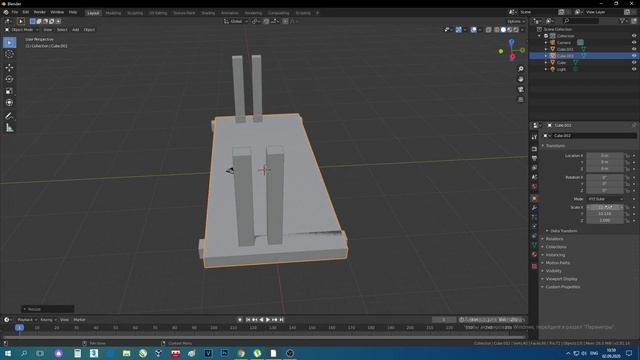This screenshot has width=640, height=360.
Task: Click the outliner filter funnel icon
Action: click(622, 20)
